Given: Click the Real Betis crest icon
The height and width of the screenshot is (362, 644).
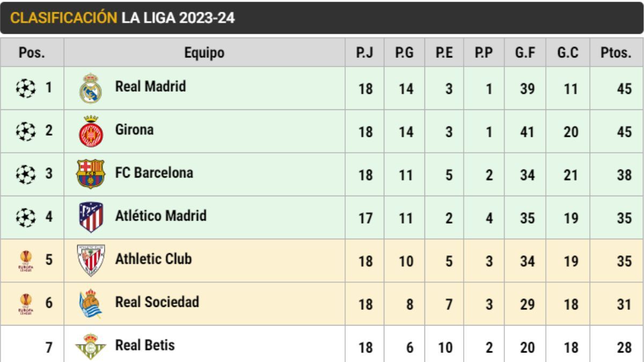Looking at the screenshot, I should click(x=90, y=347).
